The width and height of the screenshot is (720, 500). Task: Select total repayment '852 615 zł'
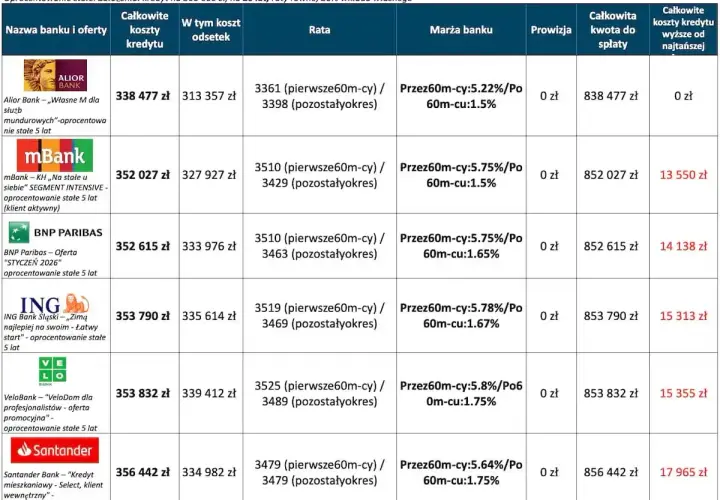pos(611,246)
